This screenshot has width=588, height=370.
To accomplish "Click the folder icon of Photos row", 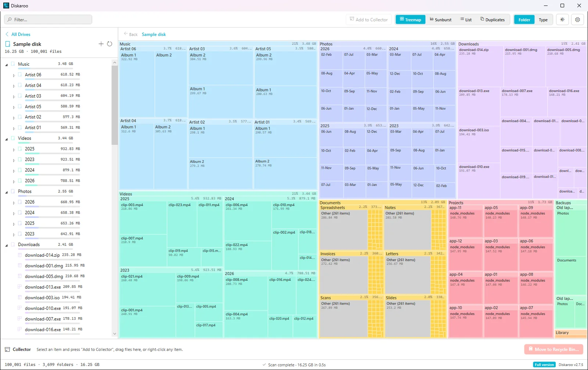I will pyautogui.click(x=13, y=191).
